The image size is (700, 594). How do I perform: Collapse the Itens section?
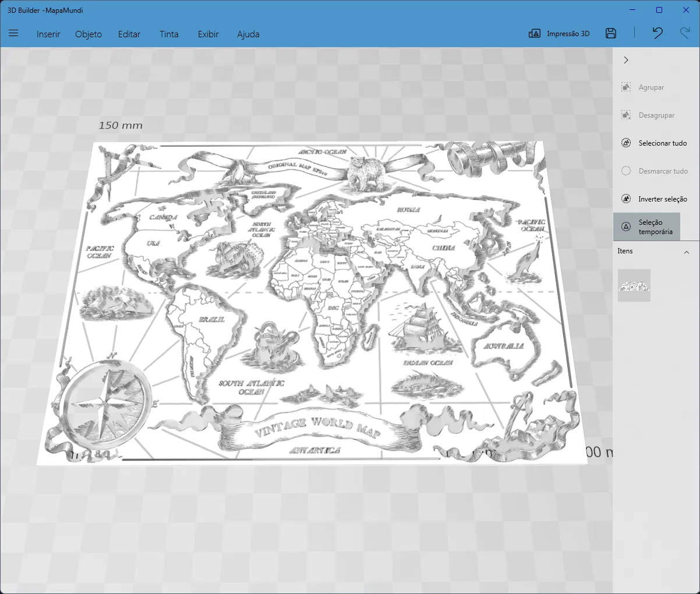[687, 252]
